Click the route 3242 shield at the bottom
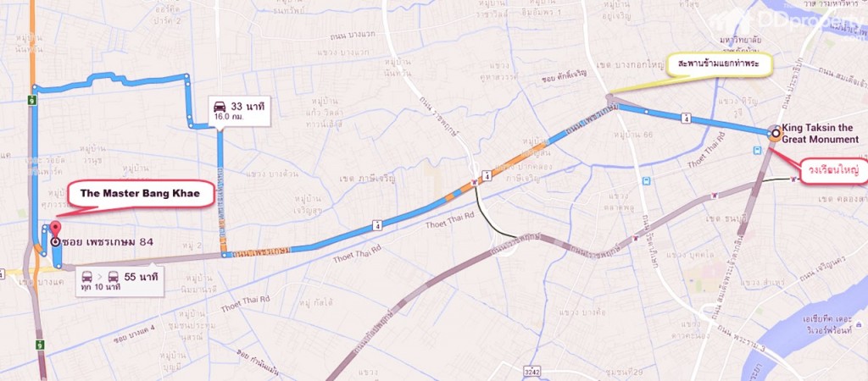Image resolution: width=868 pixels, height=381 pixels. click(x=532, y=369)
